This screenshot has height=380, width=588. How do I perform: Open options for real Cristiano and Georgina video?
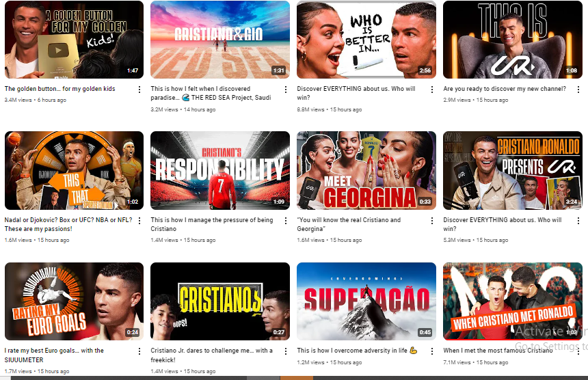pos(432,220)
